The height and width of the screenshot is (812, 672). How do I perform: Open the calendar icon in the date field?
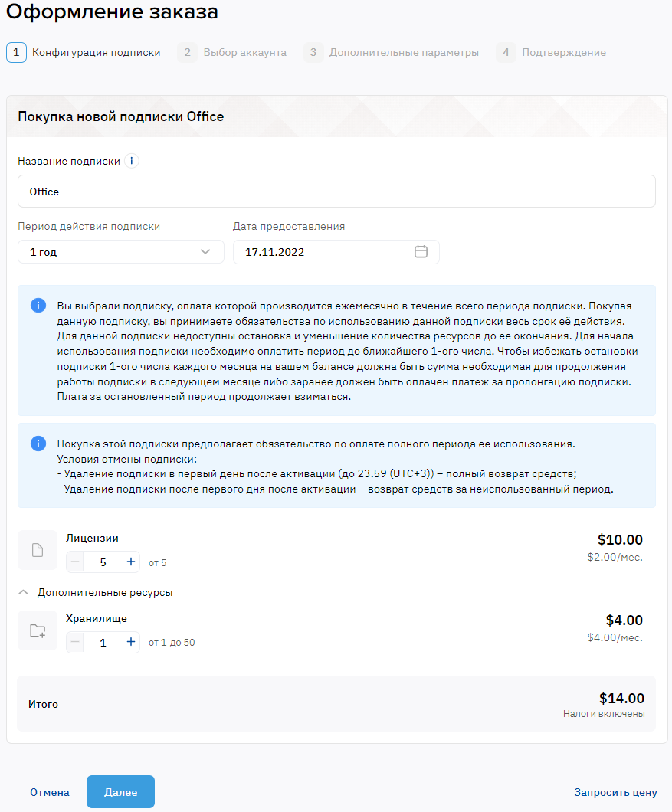coord(421,252)
